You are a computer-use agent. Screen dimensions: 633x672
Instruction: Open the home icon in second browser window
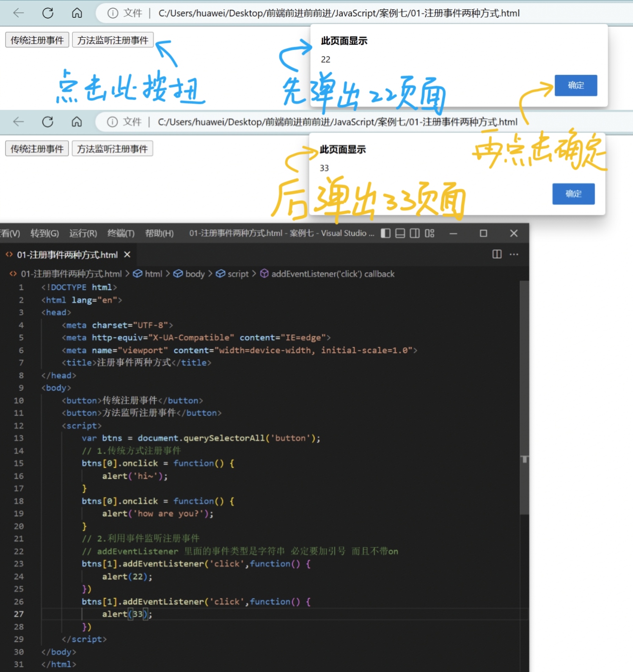tap(77, 122)
